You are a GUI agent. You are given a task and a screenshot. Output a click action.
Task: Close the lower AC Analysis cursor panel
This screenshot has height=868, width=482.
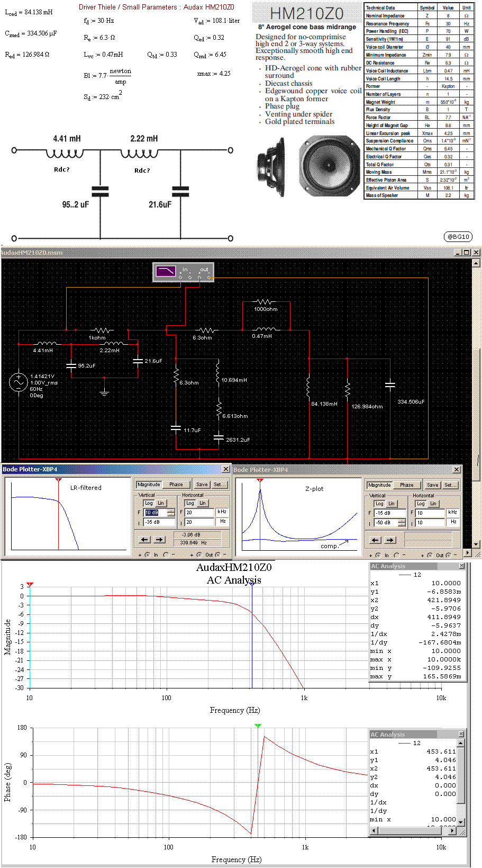pyautogui.click(x=461, y=734)
